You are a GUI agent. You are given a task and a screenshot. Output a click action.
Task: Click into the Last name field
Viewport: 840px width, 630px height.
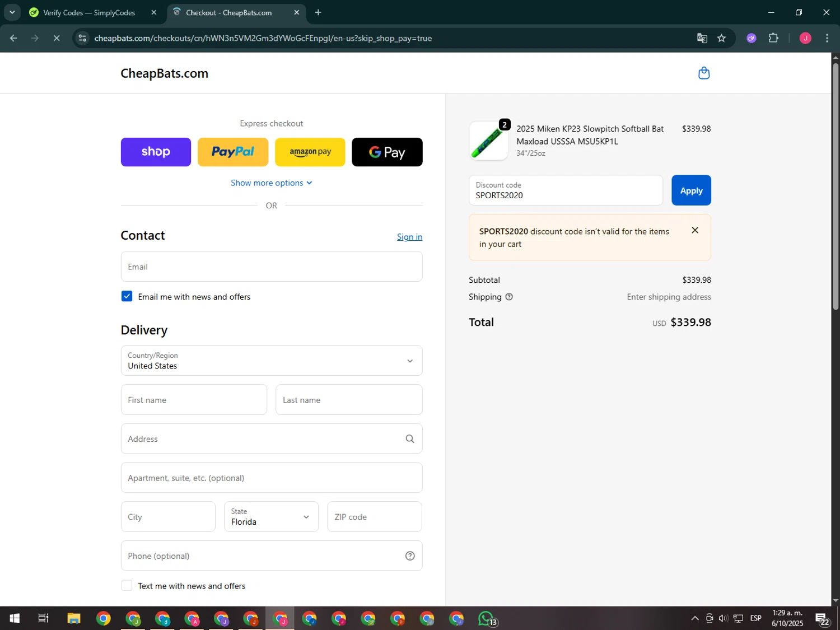(349, 400)
